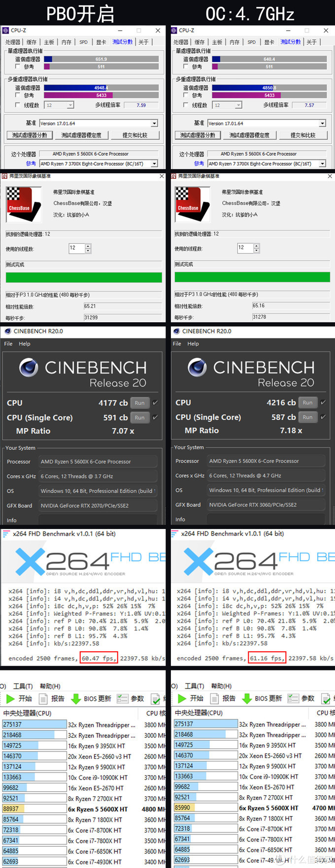Click 4948.4 multi-thread score bar in left CPU-Z

pos(101,88)
